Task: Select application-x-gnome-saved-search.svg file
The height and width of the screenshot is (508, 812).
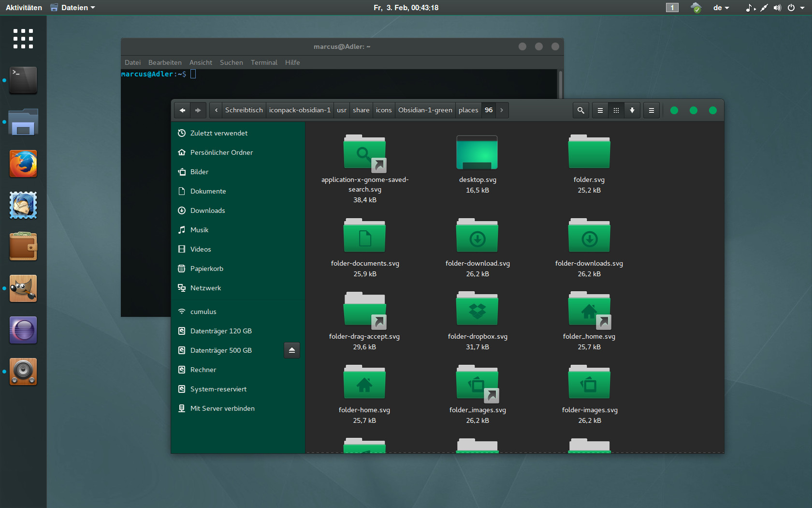Action: (365, 154)
